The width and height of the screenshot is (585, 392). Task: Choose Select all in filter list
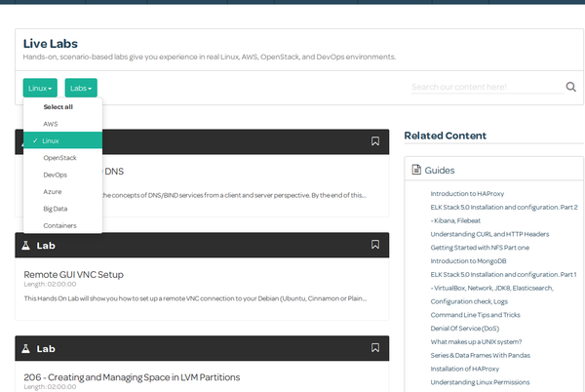click(58, 107)
